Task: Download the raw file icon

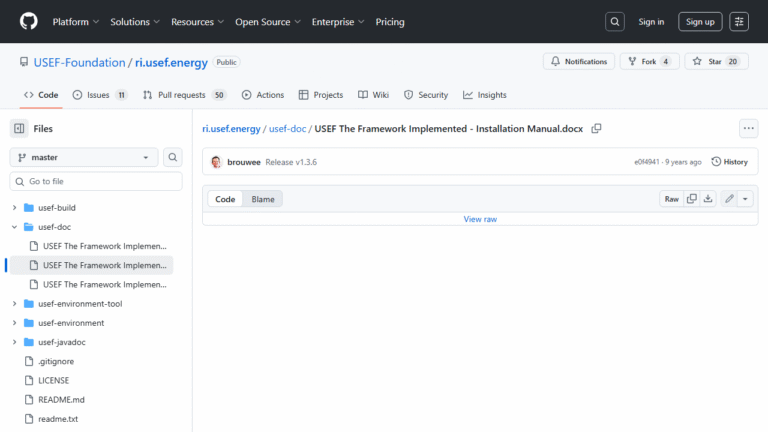Action: (708, 199)
